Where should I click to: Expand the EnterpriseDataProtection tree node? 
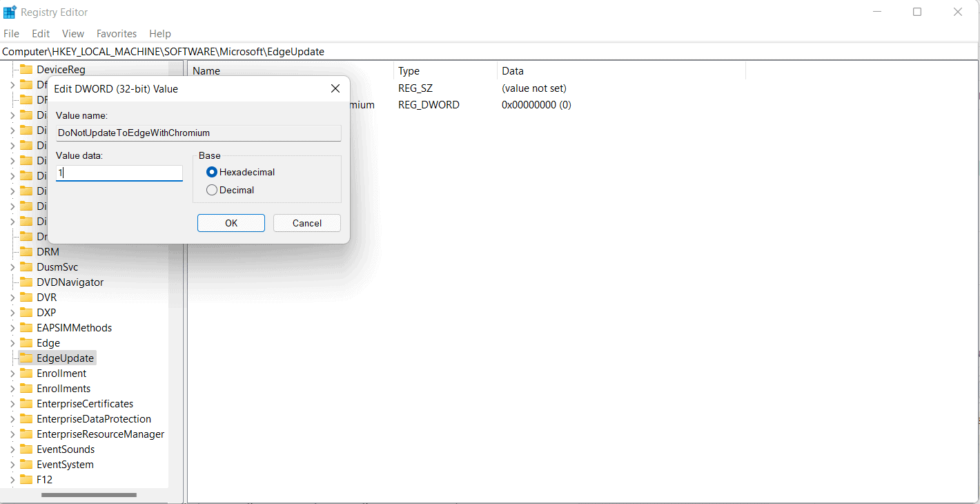coord(12,418)
